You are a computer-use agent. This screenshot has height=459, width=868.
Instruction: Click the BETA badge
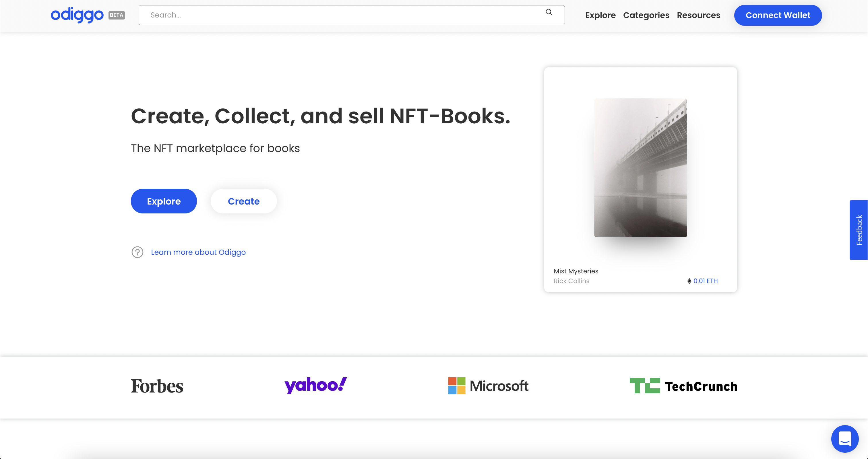pyautogui.click(x=117, y=15)
